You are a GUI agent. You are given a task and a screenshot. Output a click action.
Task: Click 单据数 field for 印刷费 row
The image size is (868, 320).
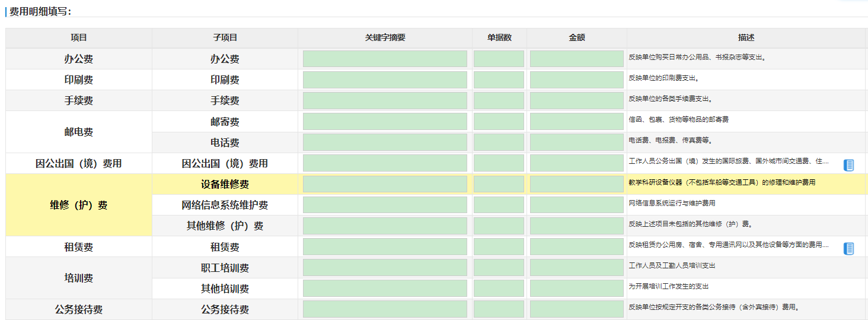coord(499,80)
